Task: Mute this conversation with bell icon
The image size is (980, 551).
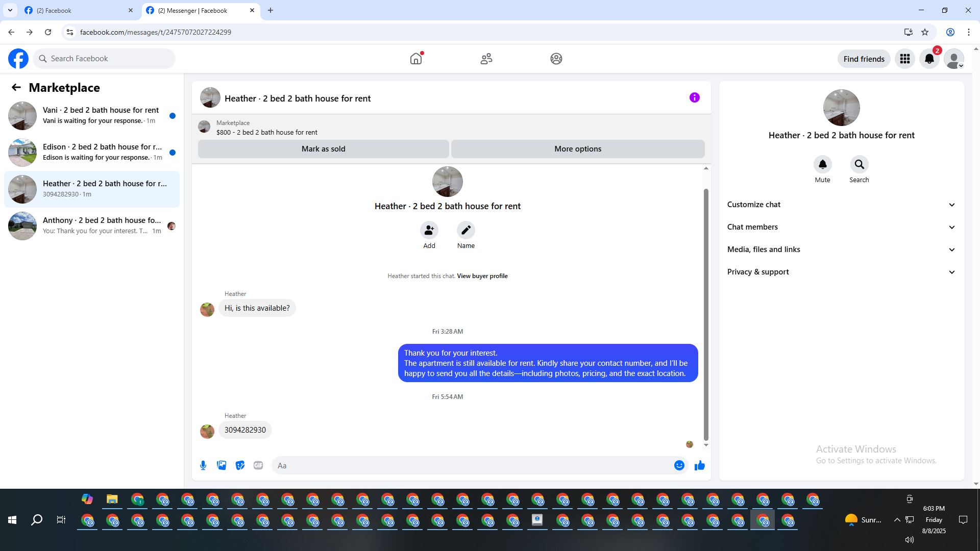Action: [822, 165]
